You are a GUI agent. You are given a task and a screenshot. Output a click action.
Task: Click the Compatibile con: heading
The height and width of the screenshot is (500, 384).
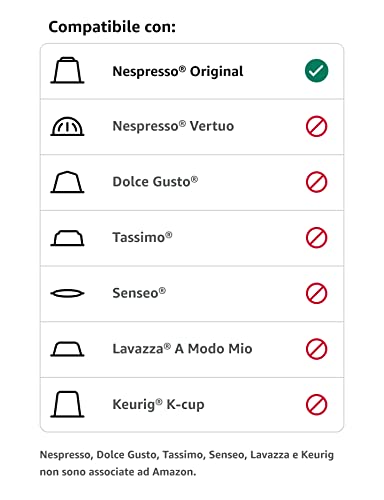[x=112, y=27]
